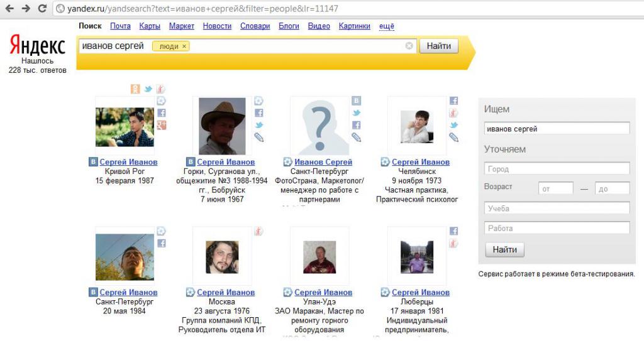Open Сергей Иванов profile from Горки
This screenshot has width=644, height=341.
coord(226,161)
